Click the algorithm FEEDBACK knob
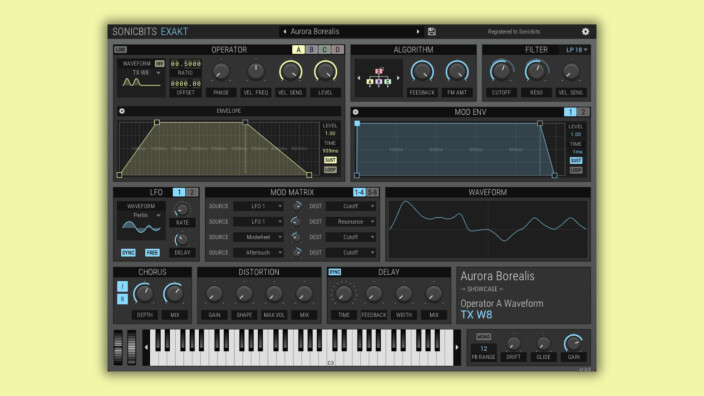Image resolution: width=704 pixels, height=396 pixels. [x=422, y=71]
